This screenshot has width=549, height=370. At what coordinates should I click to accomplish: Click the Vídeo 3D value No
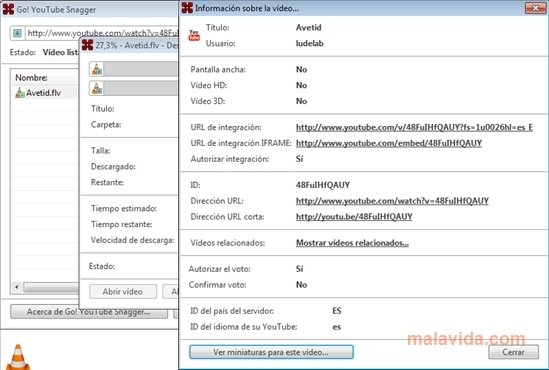point(301,101)
